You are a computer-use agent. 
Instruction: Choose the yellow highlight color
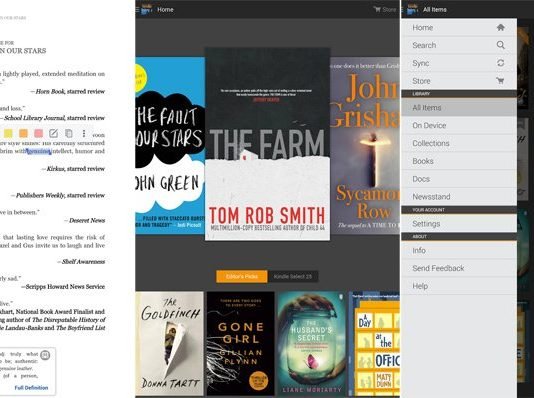coord(8,133)
